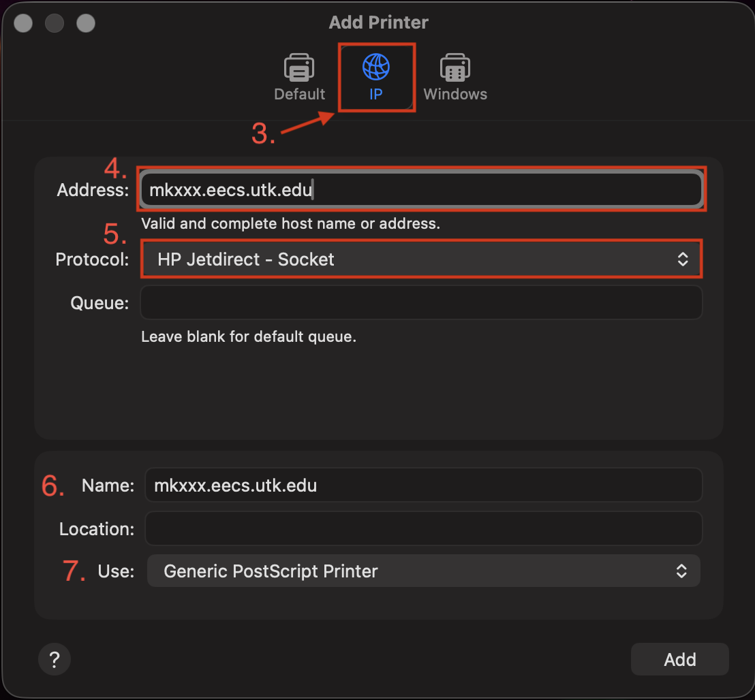
Task: Click the Queue input field
Action: (x=421, y=302)
